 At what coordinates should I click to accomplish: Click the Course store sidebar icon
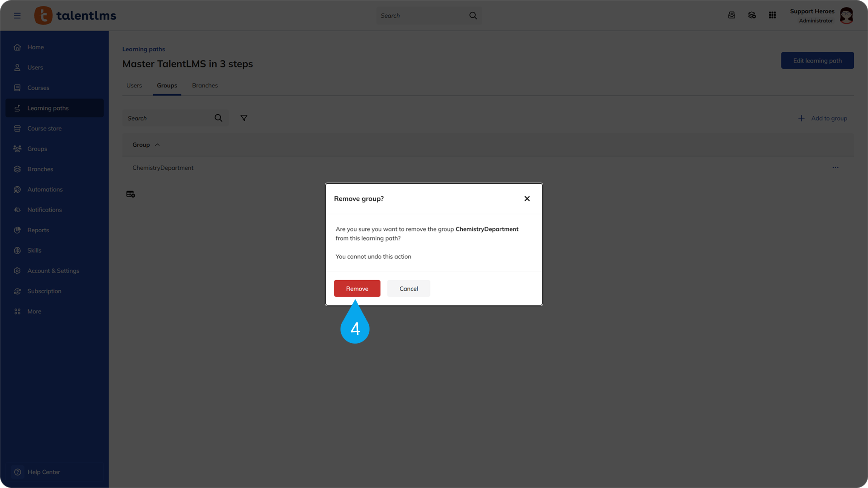point(17,129)
